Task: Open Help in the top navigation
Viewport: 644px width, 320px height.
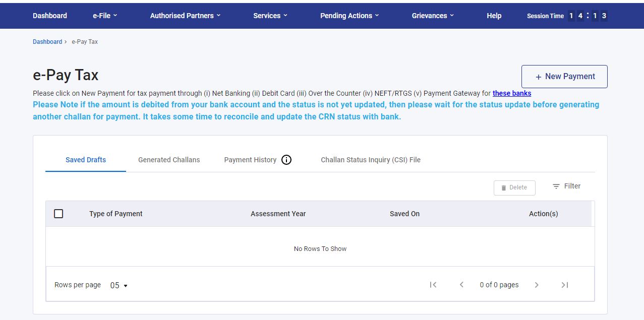Action: click(x=494, y=16)
